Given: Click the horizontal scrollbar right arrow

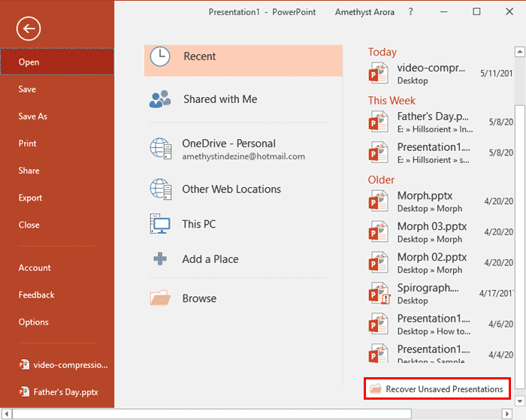Looking at the screenshot, I should point(507,414).
